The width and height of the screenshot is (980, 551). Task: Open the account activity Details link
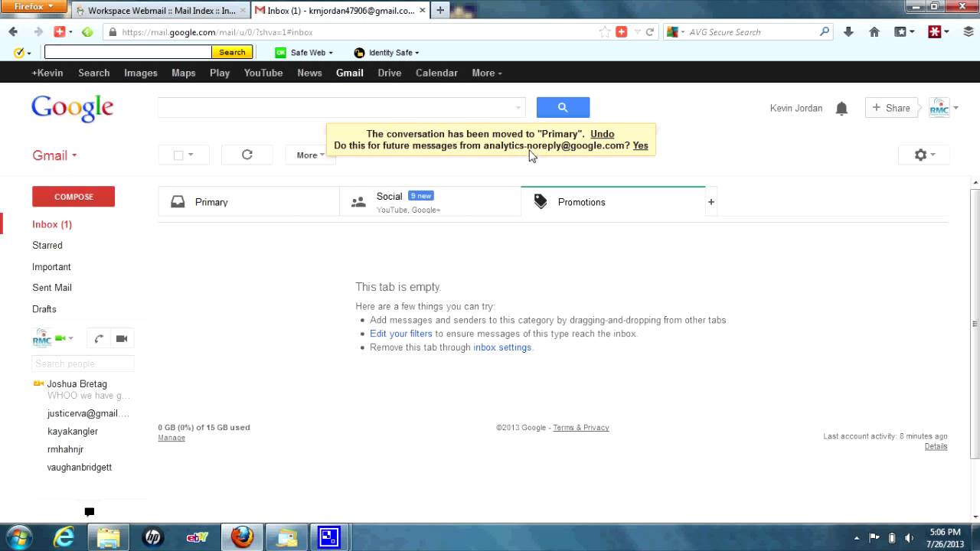[936, 446]
